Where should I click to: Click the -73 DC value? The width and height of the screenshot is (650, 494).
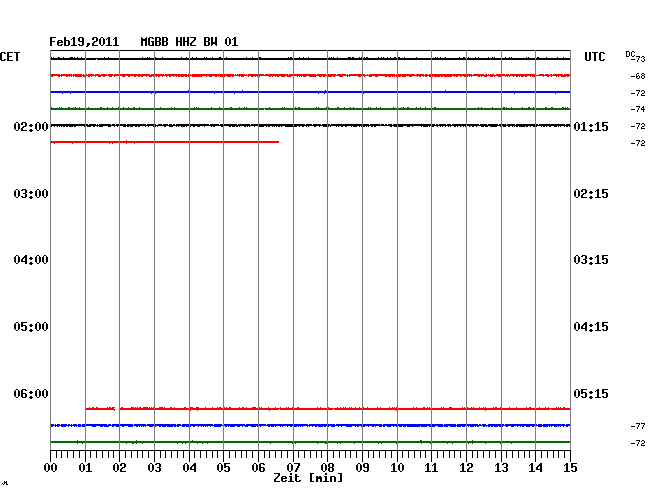tap(639, 59)
